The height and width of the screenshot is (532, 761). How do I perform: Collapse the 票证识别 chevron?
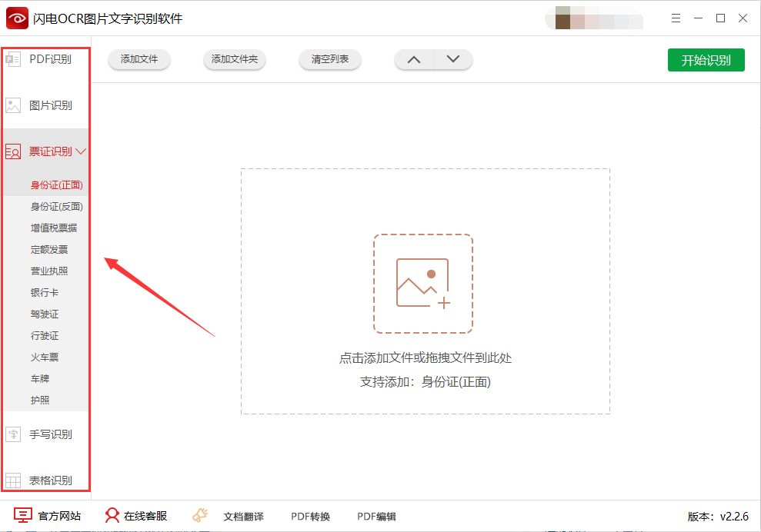click(x=81, y=151)
